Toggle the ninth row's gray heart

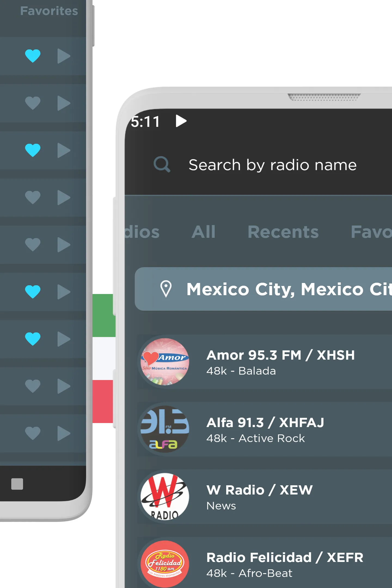(x=33, y=433)
